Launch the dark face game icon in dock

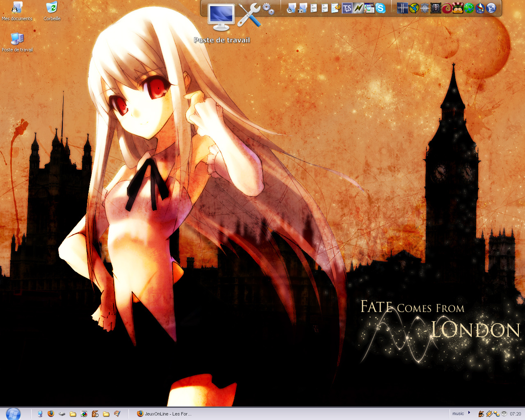[x=436, y=8]
